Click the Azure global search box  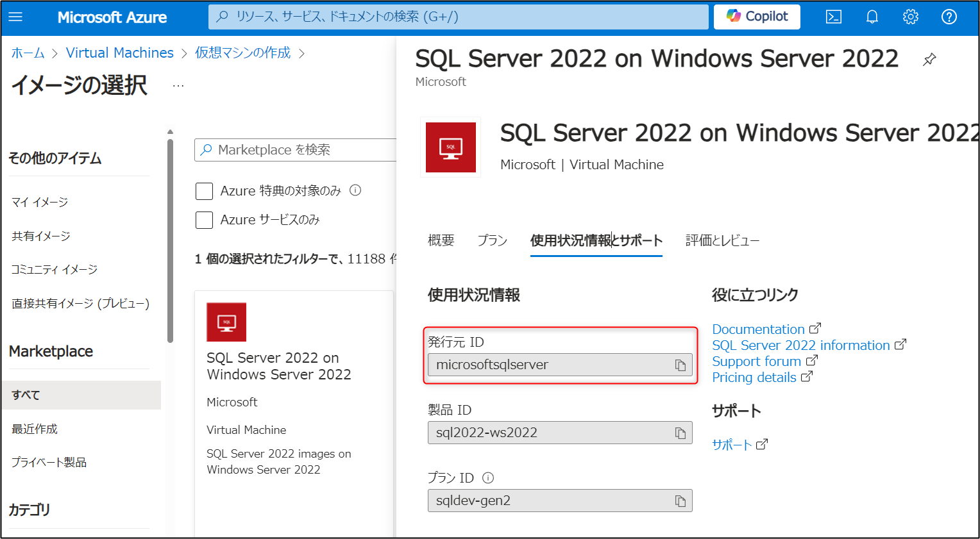pyautogui.click(x=458, y=17)
